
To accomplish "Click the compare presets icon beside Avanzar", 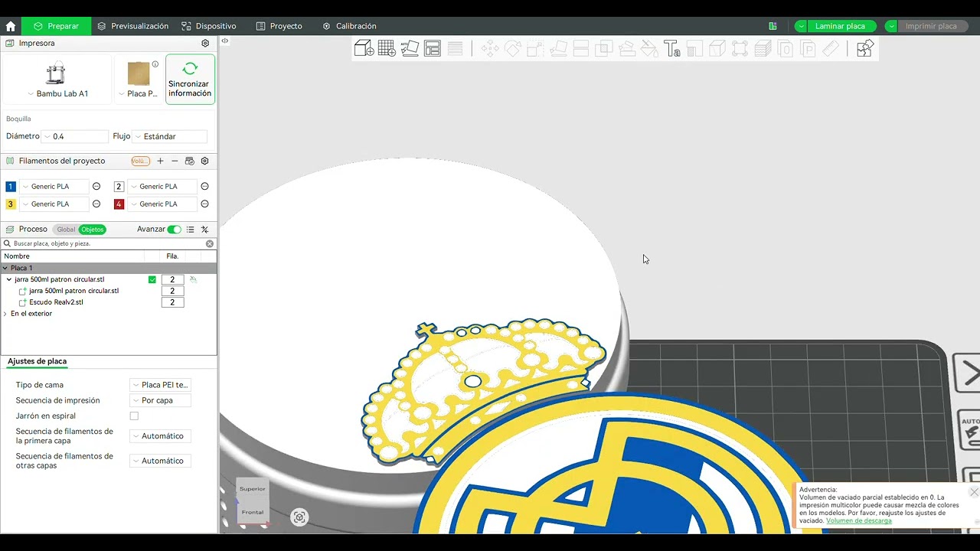I will [204, 230].
